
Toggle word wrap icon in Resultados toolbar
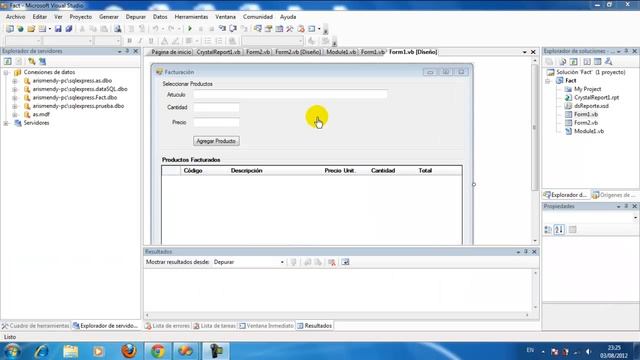point(345,262)
